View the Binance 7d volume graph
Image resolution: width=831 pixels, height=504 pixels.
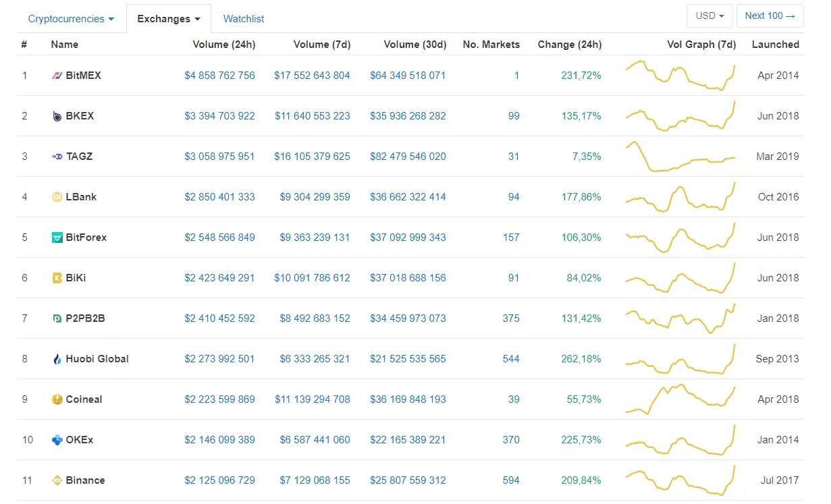tap(680, 480)
